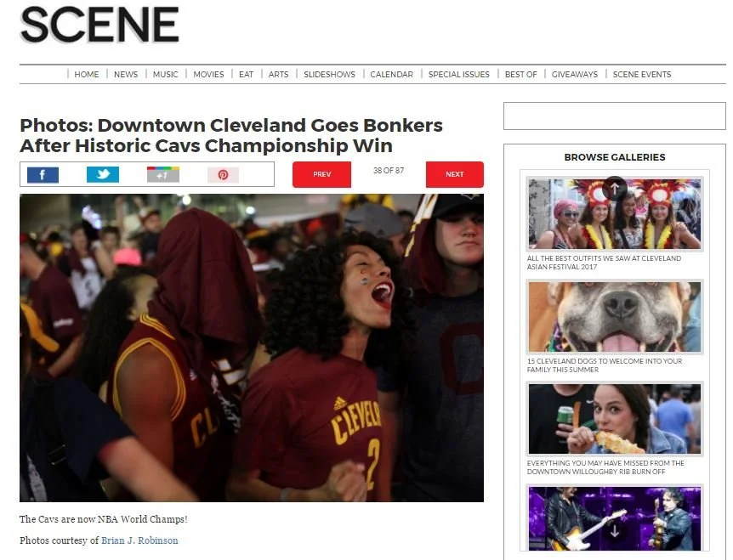Click the main Cavs celebration photo
The image size is (733, 560).
[252, 348]
